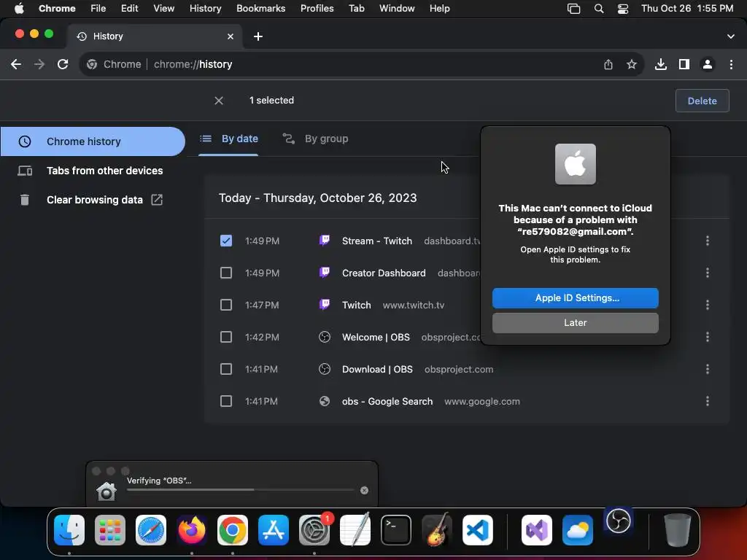
Task: Launch Safari from the dock
Action: pos(151,529)
